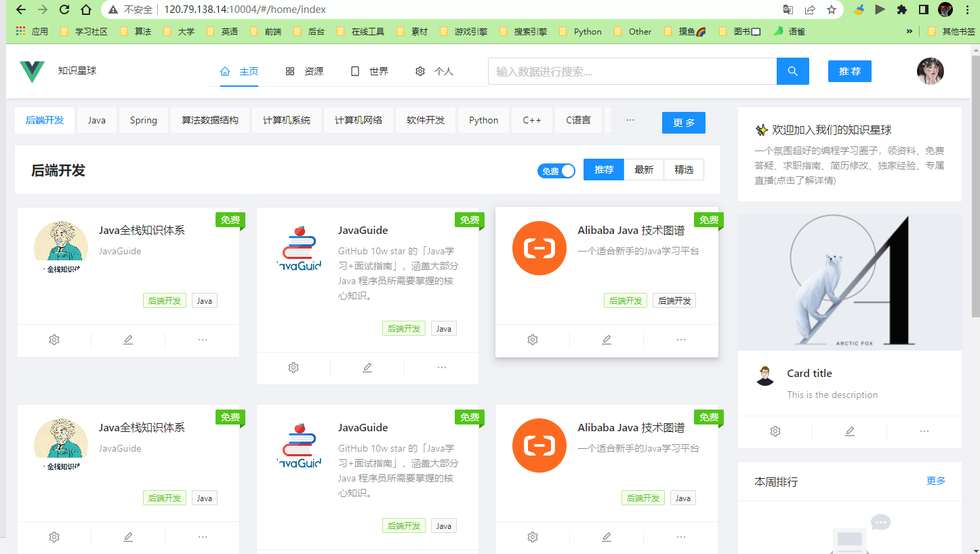Click the browser address bar URL
980x554 pixels.
[x=245, y=9]
